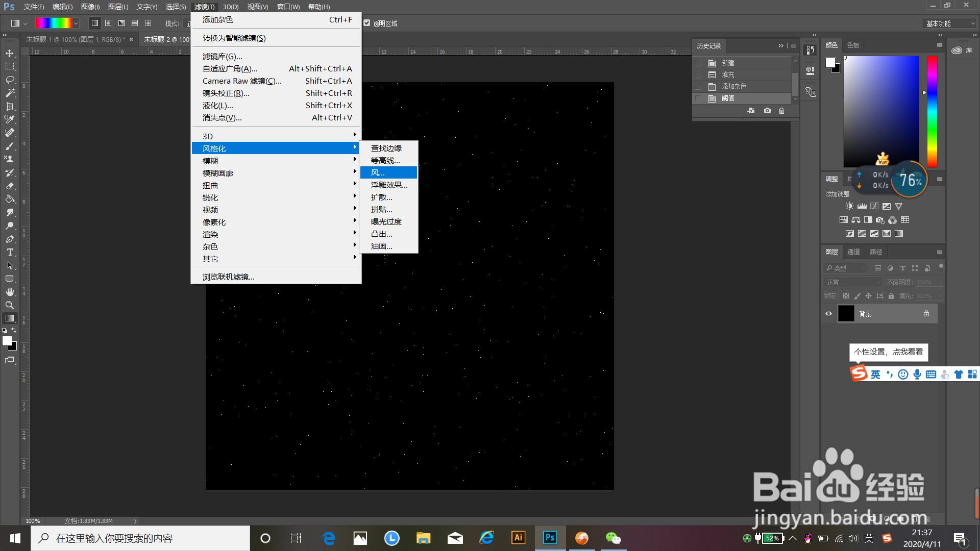Click the 个性设置，点我看看 tooltip
Image resolution: width=980 pixels, height=551 pixels.
coord(889,352)
